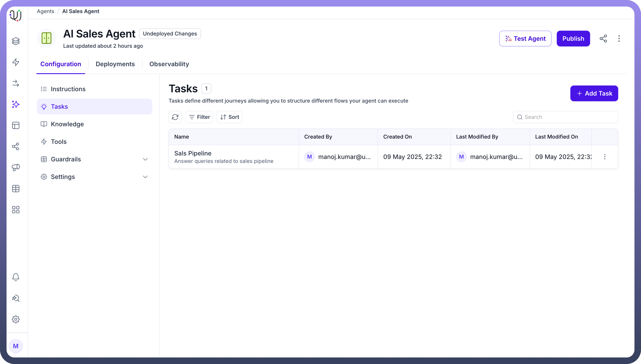Click the sparkle AI agents sidebar icon
The image size is (641, 364).
tap(16, 104)
